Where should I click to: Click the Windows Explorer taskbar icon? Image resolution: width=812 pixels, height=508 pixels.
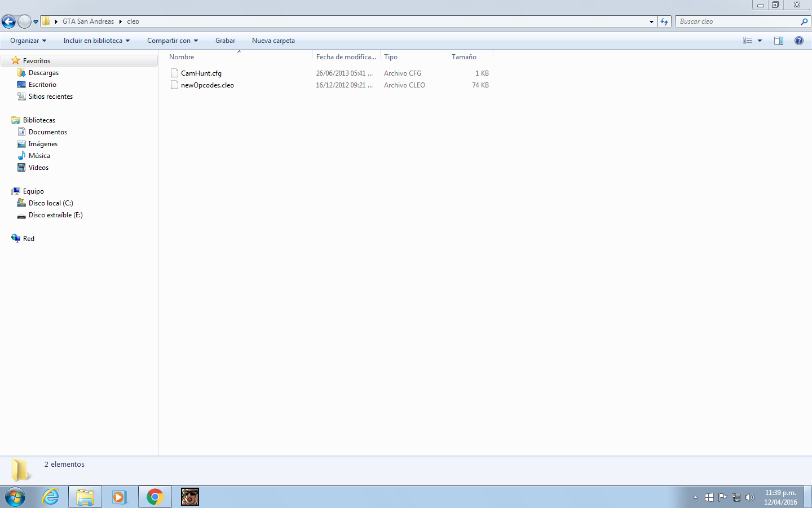[x=85, y=497]
